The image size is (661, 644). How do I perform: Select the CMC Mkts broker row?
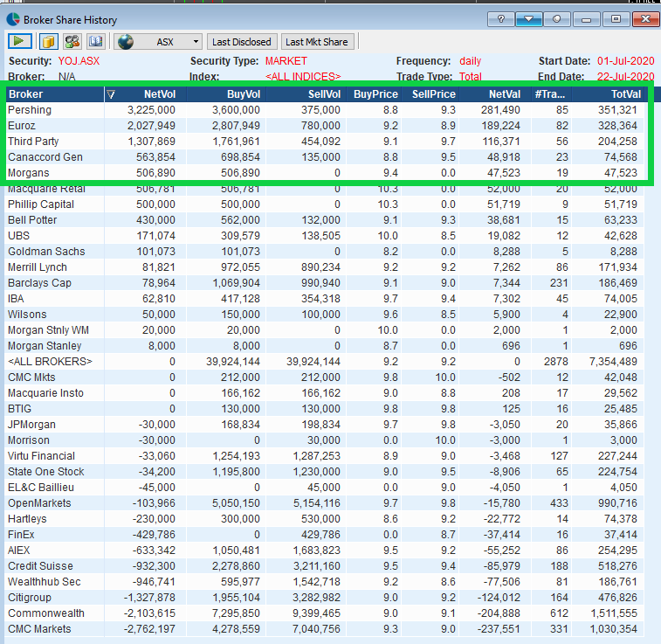tap(325, 377)
